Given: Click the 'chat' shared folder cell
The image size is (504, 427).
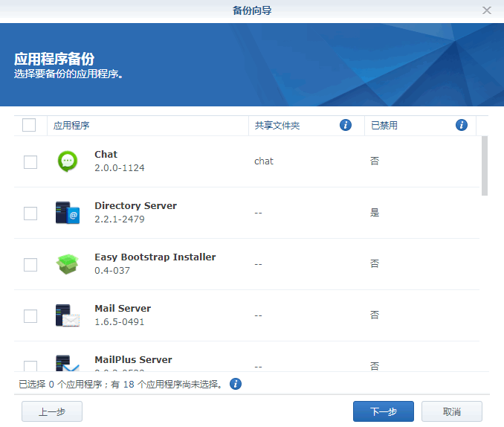Looking at the screenshot, I should tap(264, 161).
